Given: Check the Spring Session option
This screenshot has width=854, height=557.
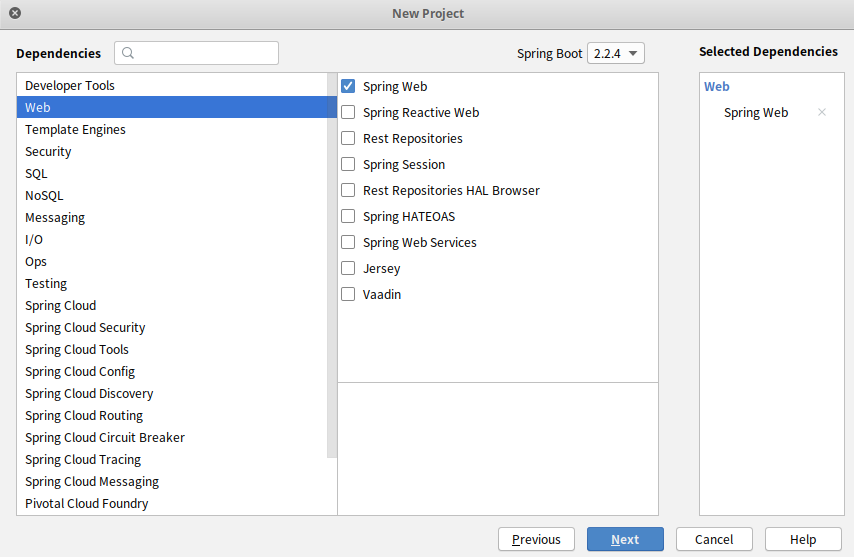Looking at the screenshot, I should [348, 165].
